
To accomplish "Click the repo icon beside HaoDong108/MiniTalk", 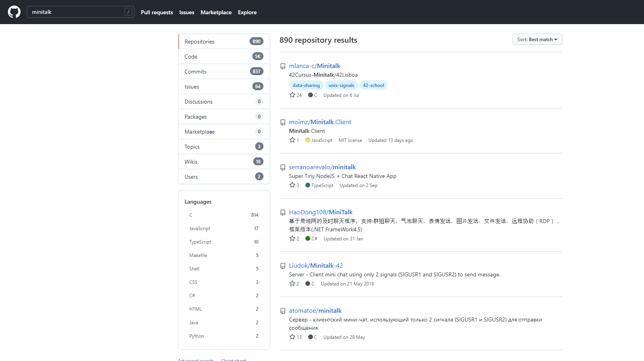I will pyautogui.click(x=283, y=213).
